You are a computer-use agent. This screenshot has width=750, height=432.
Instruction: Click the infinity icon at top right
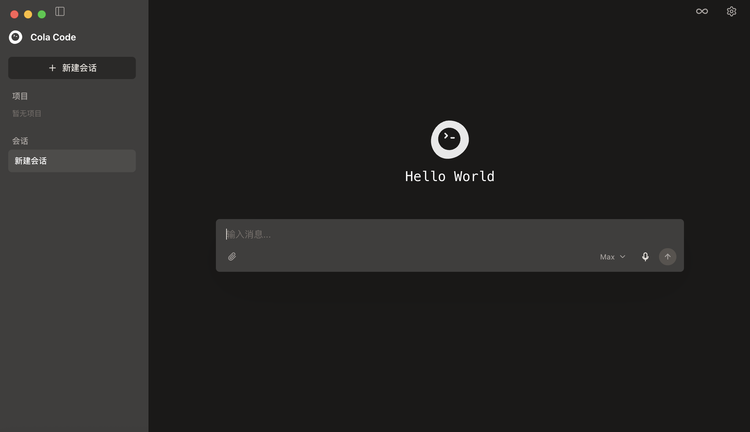pos(702,11)
